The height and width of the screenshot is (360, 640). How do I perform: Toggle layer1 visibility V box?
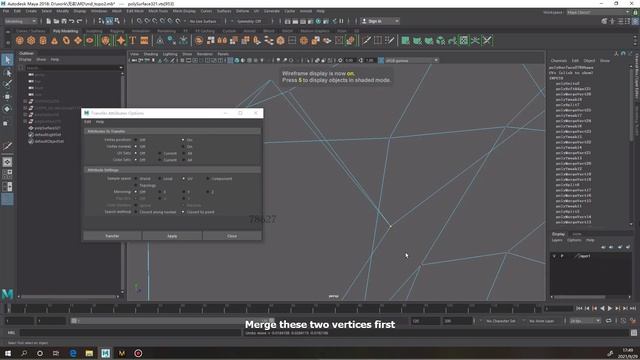click(x=554, y=256)
